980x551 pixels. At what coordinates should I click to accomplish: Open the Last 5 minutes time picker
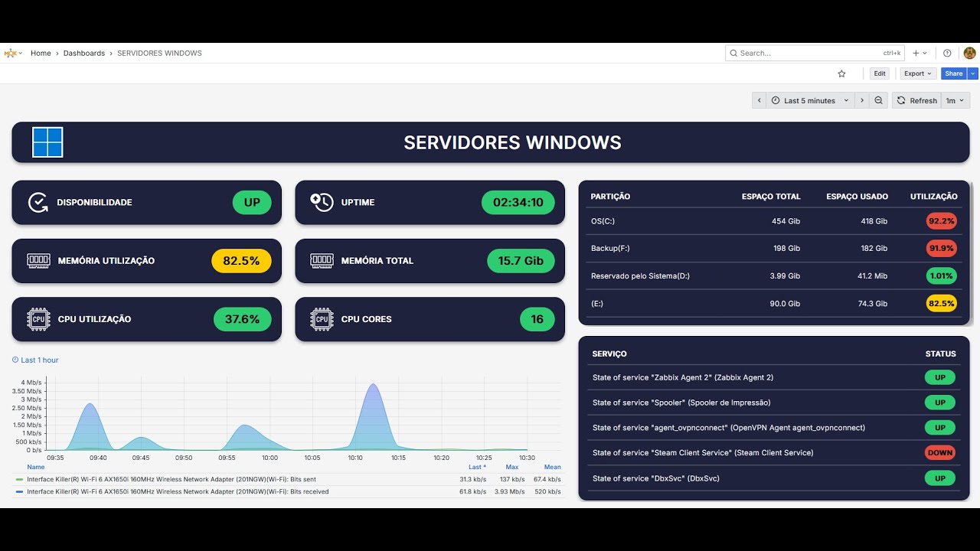[810, 100]
